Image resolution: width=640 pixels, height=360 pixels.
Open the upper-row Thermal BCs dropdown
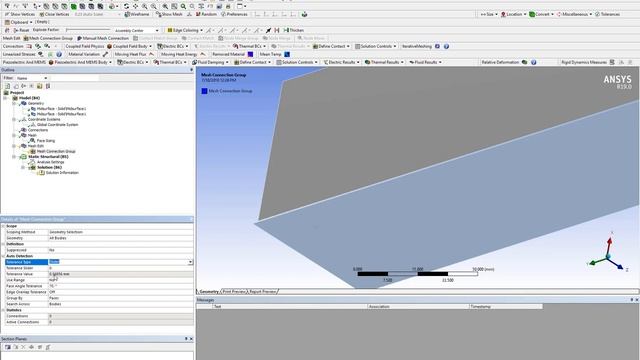(x=249, y=46)
